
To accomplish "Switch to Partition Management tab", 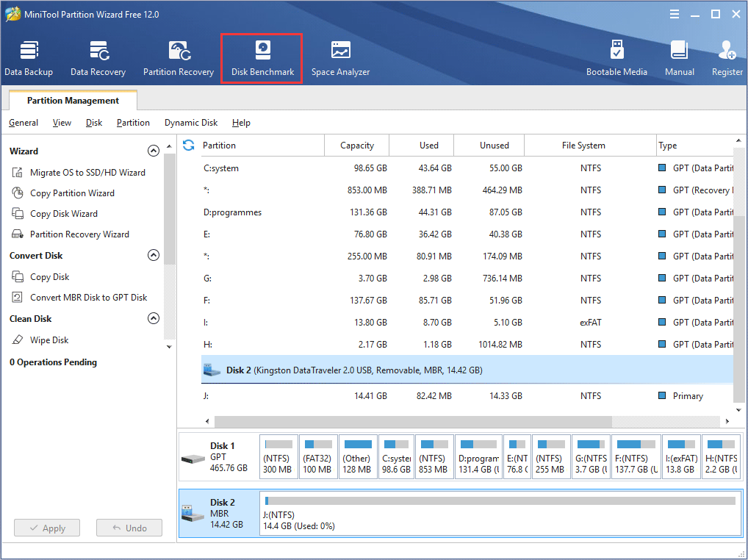I will tap(73, 100).
